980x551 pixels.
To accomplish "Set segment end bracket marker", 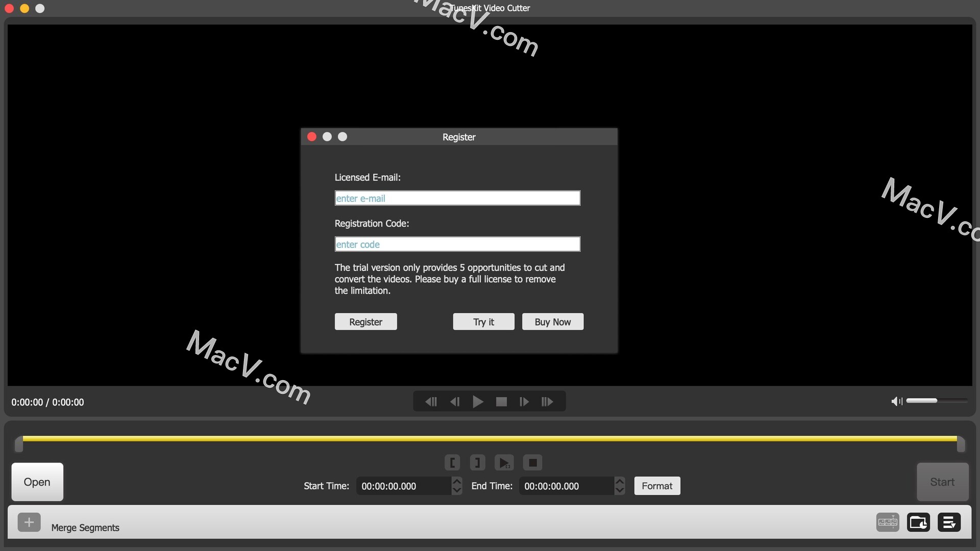I will [x=477, y=463].
